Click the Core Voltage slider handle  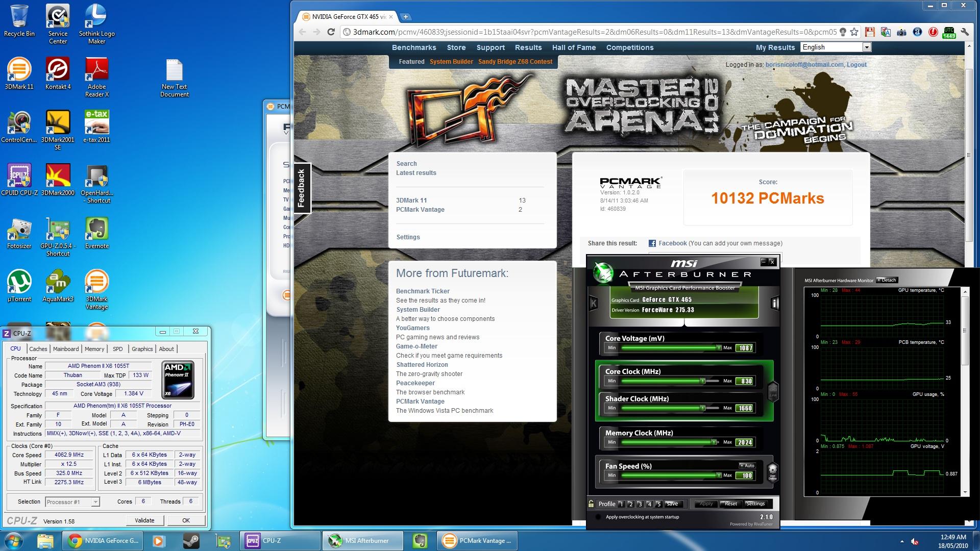pyautogui.click(x=719, y=347)
